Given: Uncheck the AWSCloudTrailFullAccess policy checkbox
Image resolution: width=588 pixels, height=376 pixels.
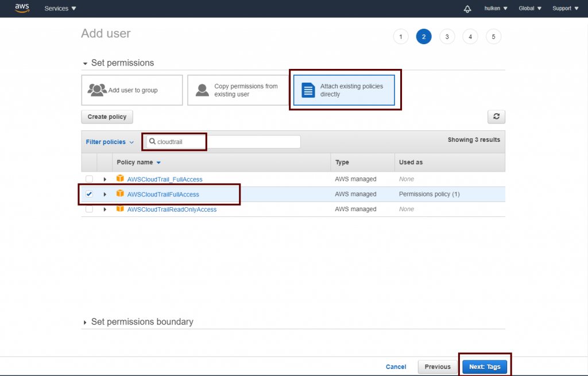Looking at the screenshot, I should click(89, 194).
